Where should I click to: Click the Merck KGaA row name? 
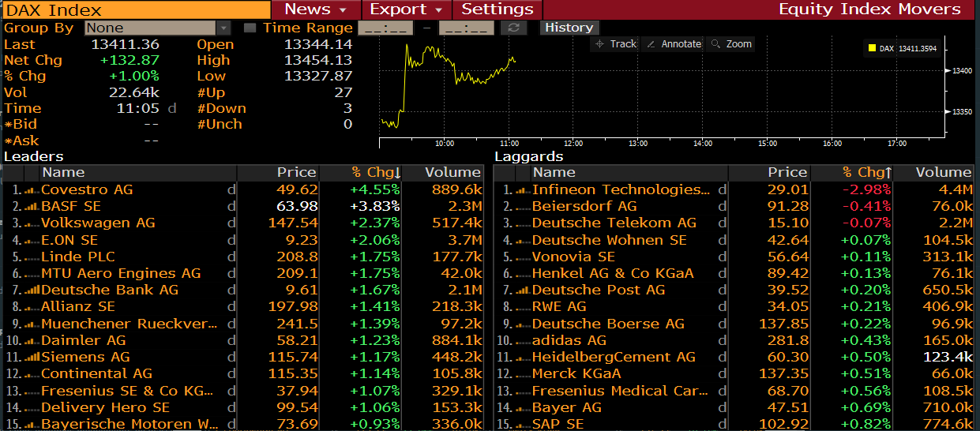pos(576,374)
